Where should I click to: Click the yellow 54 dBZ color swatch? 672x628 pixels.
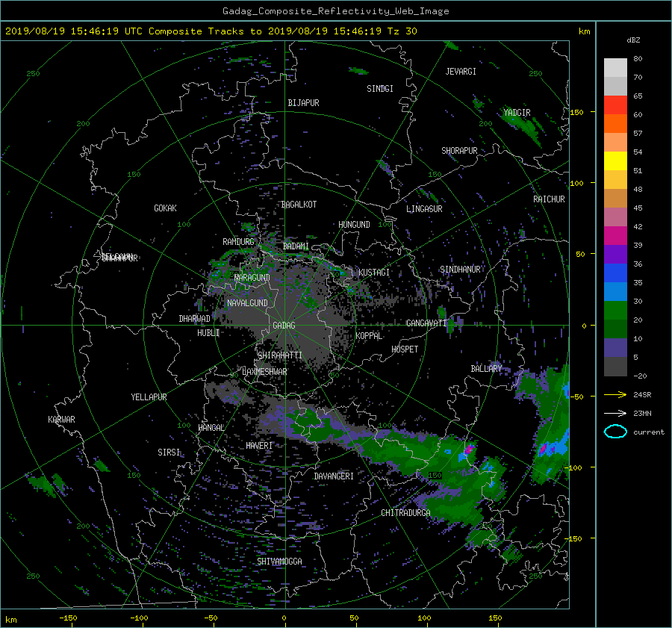[x=615, y=161]
